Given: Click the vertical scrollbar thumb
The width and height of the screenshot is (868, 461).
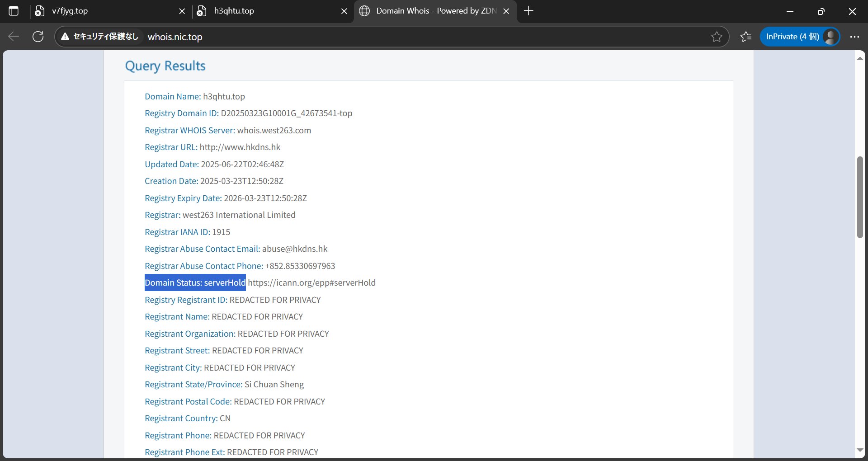Looking at the screenshot, I should [860, 197].
